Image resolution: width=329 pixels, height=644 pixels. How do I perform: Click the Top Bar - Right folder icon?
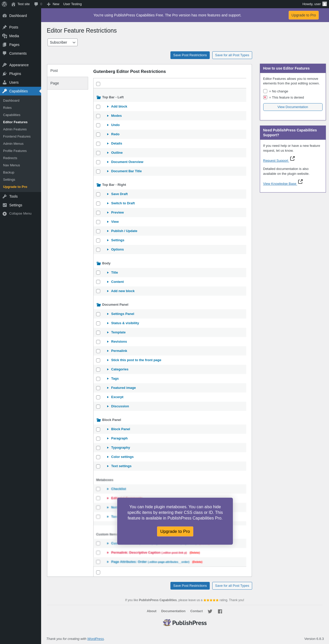(x=99, y=185)
